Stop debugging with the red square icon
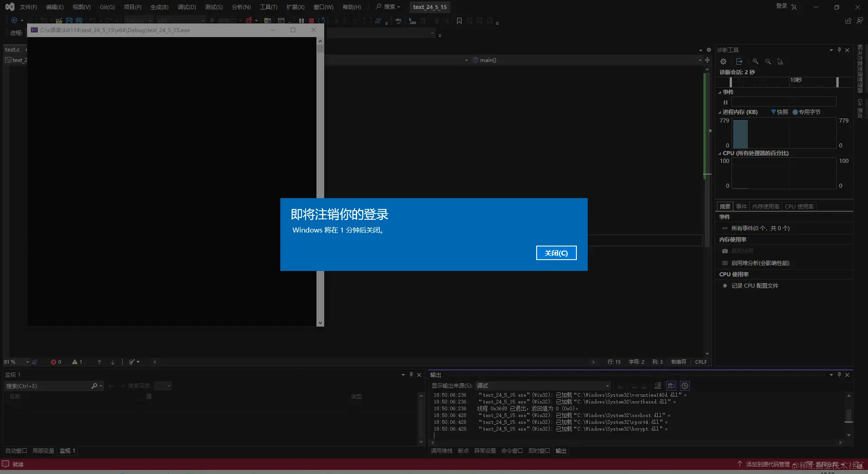The width and height of the screenshot is (868, 474). 311,21
